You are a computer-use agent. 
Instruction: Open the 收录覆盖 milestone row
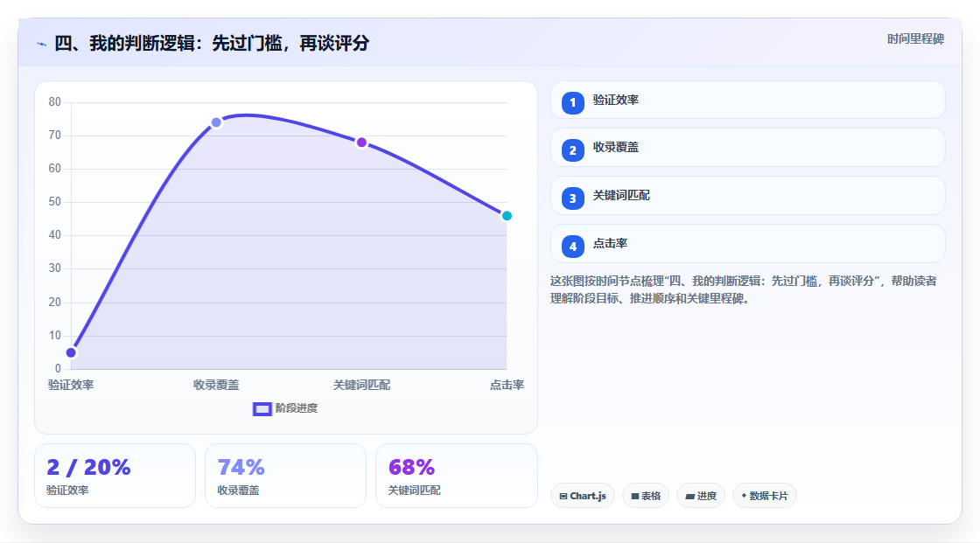coord(747,148)
